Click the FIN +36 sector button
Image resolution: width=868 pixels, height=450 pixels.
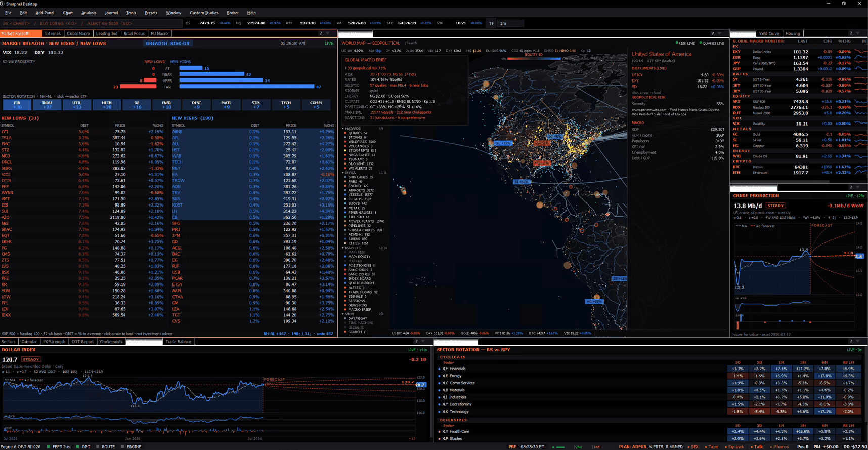pyautogui.click(x=17, y=105)
